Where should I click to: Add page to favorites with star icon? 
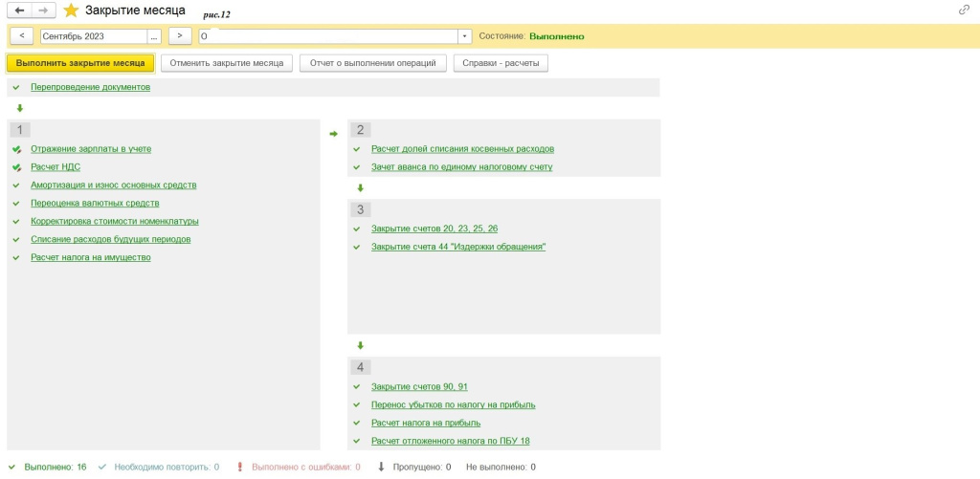pos(71,11)
